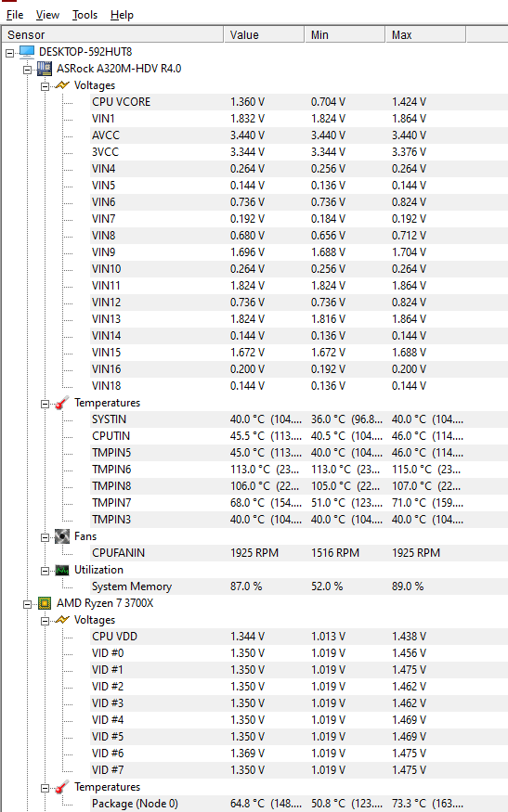Click the DESKTOP-592HUT8 computer icon
Screen dimensions: 508x812
tap(26, 52)
